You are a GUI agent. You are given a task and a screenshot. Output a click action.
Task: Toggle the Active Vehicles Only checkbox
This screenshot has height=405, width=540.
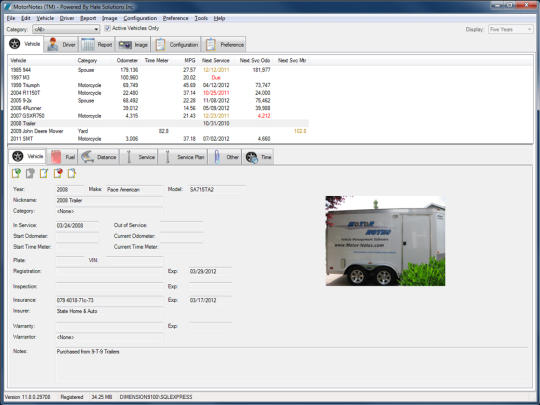(107, 28)
